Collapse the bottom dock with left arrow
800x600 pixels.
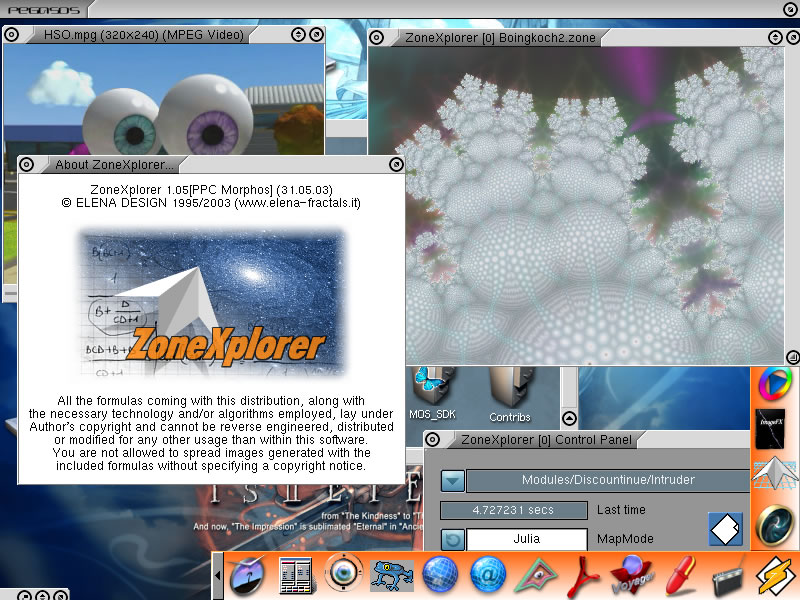(x=218, y=575)
